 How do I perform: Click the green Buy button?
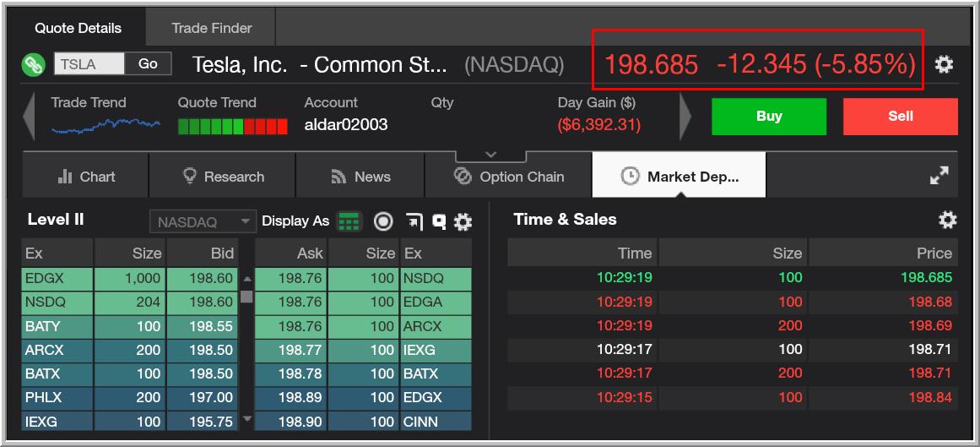(x=769, y=117)
